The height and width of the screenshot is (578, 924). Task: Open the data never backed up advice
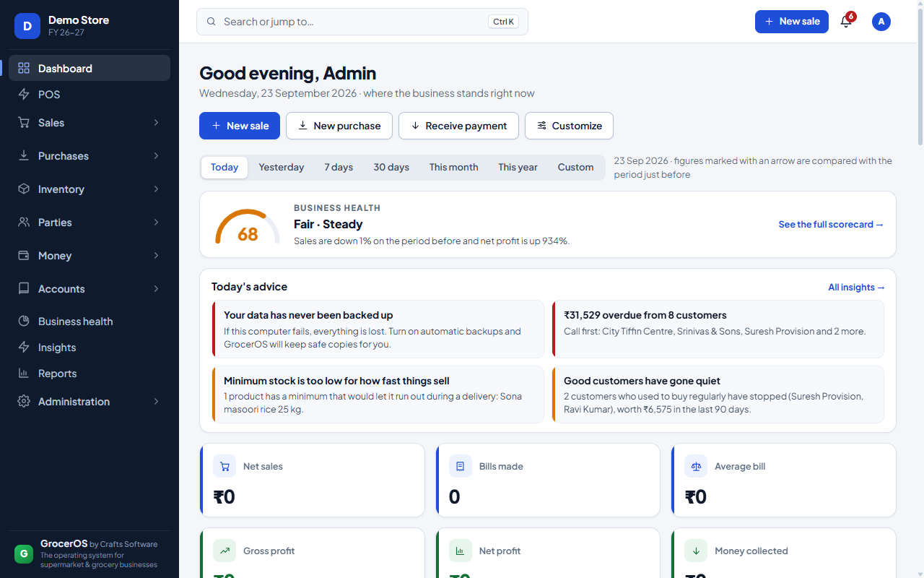[378, 329]
